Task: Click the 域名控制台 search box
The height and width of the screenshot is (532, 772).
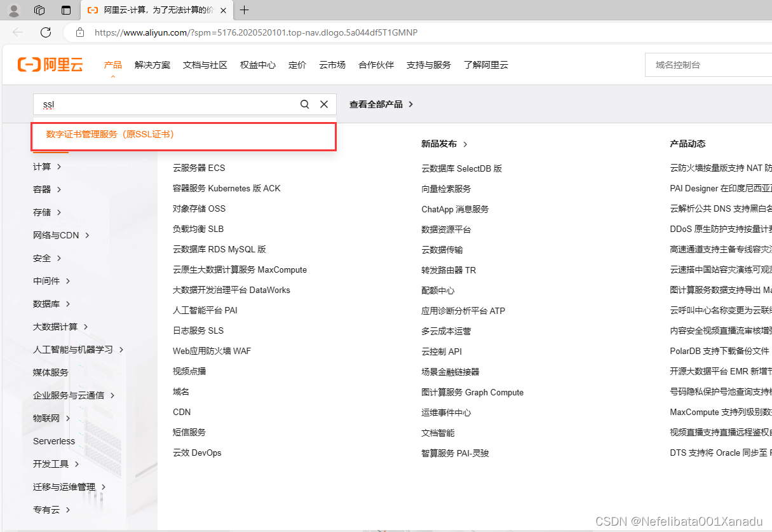Action: 708,65
